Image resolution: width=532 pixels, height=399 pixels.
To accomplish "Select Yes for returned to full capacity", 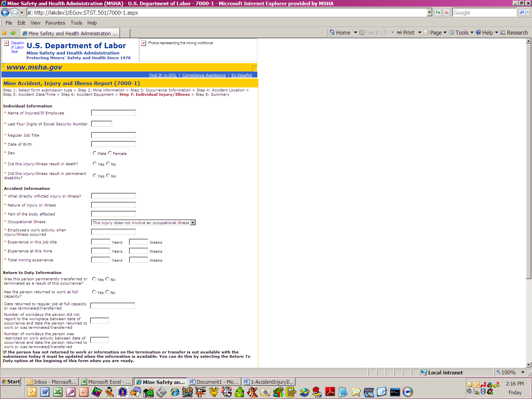I will pyautogui.click(x=94, y=292).
